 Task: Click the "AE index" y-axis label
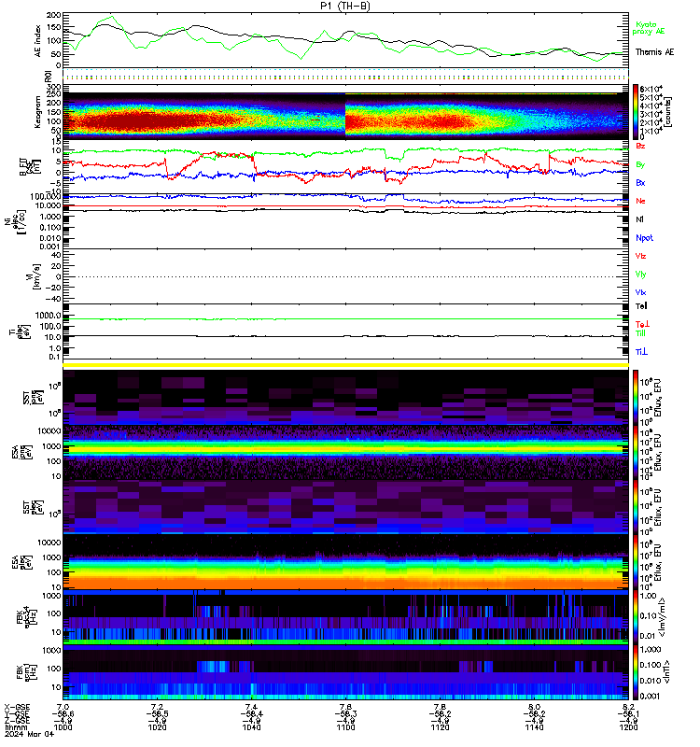(38, 41)
